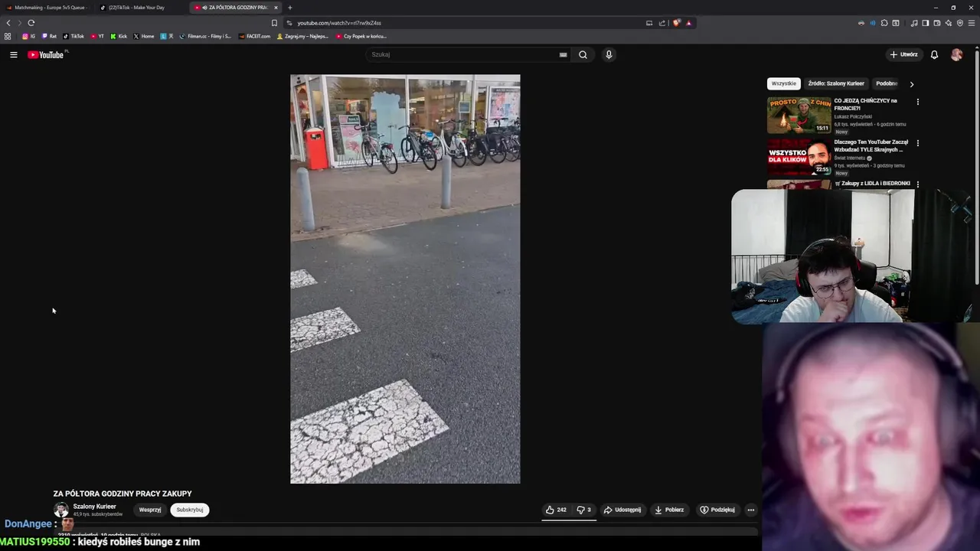Go back with browser back arrow
Viewport: 980px width, 551px height.
[x=8, y=23]
